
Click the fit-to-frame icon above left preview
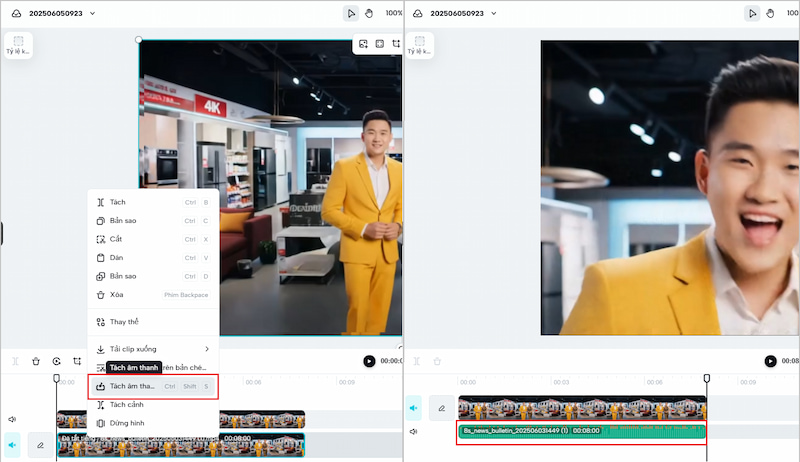tap(380, 44)
